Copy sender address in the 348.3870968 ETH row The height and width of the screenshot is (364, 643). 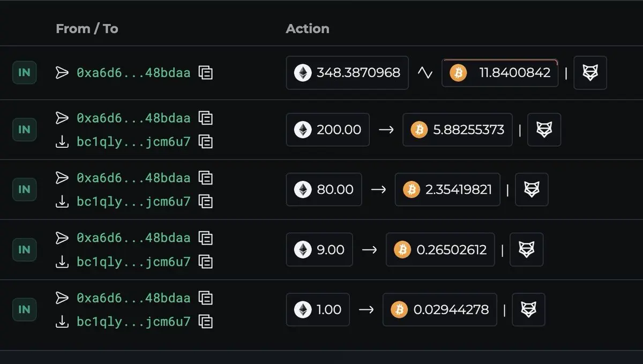coord(206,73)
